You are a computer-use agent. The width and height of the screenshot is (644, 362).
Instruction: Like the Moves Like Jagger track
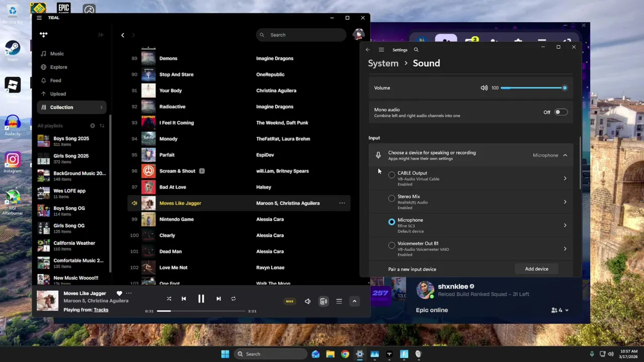point(119,293)
